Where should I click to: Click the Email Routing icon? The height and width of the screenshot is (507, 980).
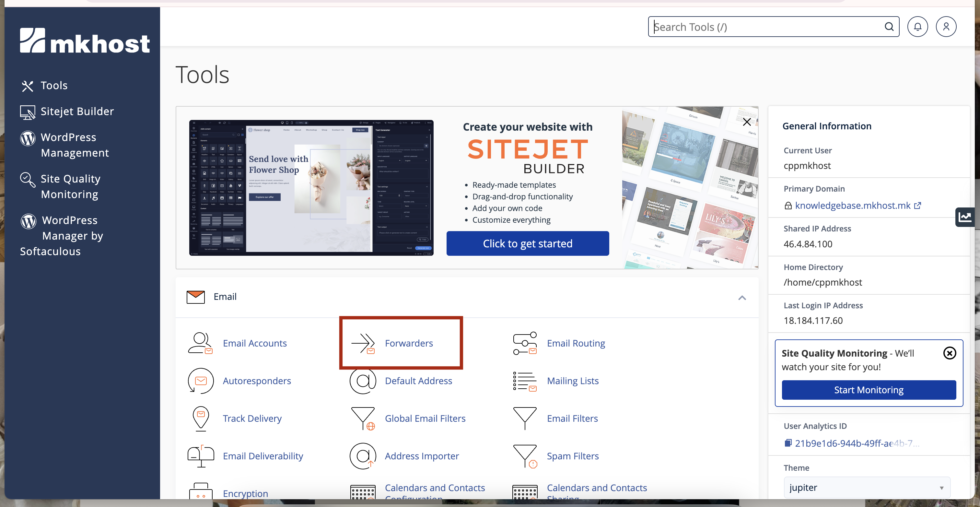pos(525,343)
